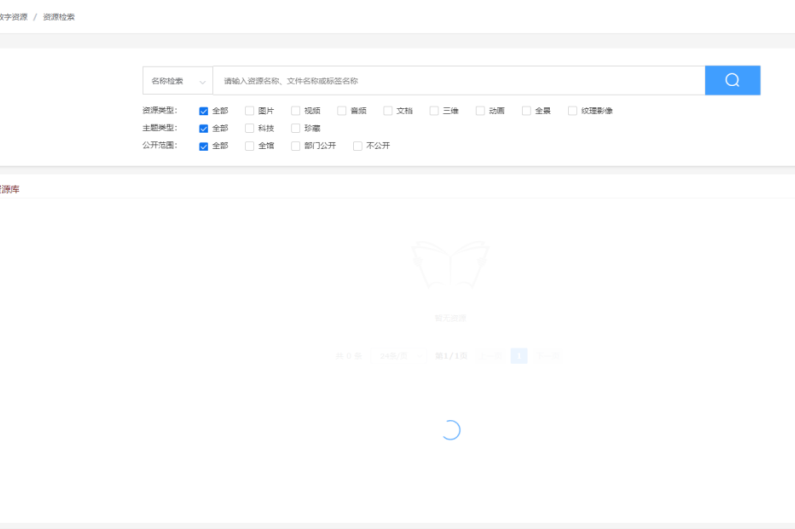Click the 数字资源 breadcrumb link
The width and height of the screenshot is (795, 529).
(13, 17)
